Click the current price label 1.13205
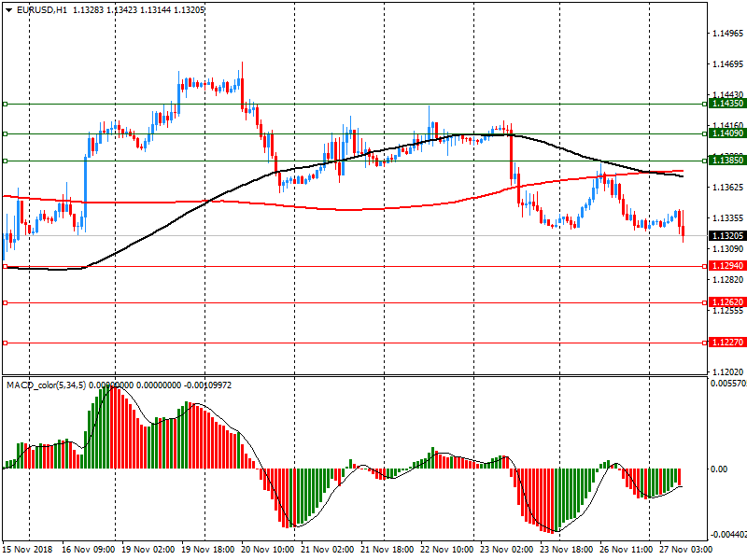 727,236
